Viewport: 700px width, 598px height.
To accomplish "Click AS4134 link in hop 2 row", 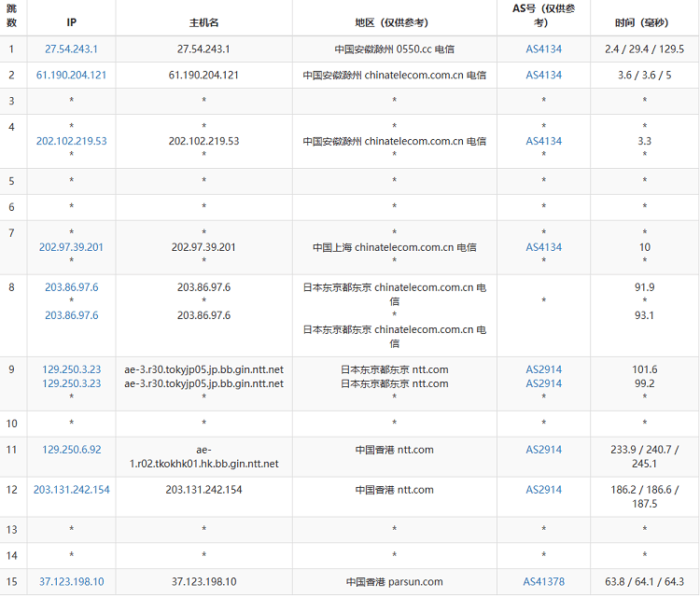I will tap(544, 75).
